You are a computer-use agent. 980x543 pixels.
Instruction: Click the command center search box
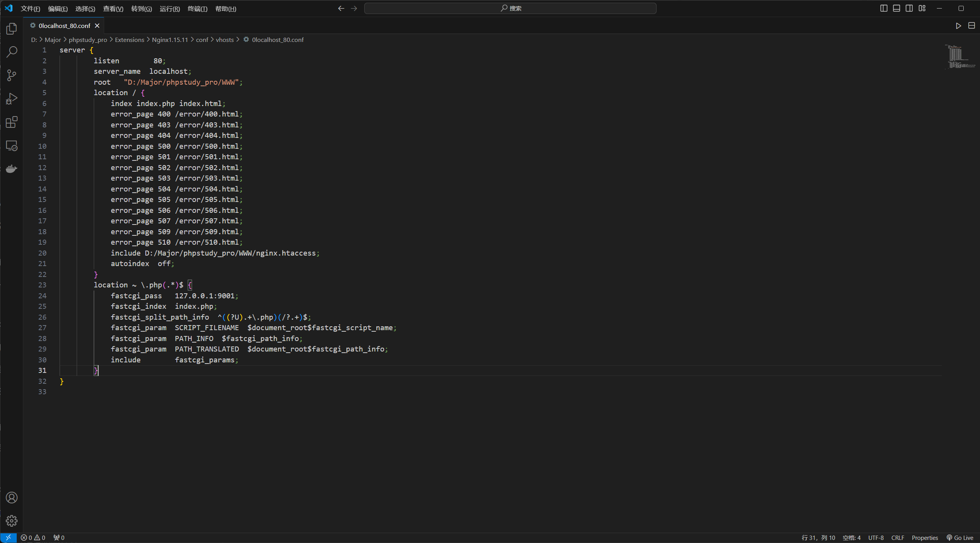click(x=510, y=8)
